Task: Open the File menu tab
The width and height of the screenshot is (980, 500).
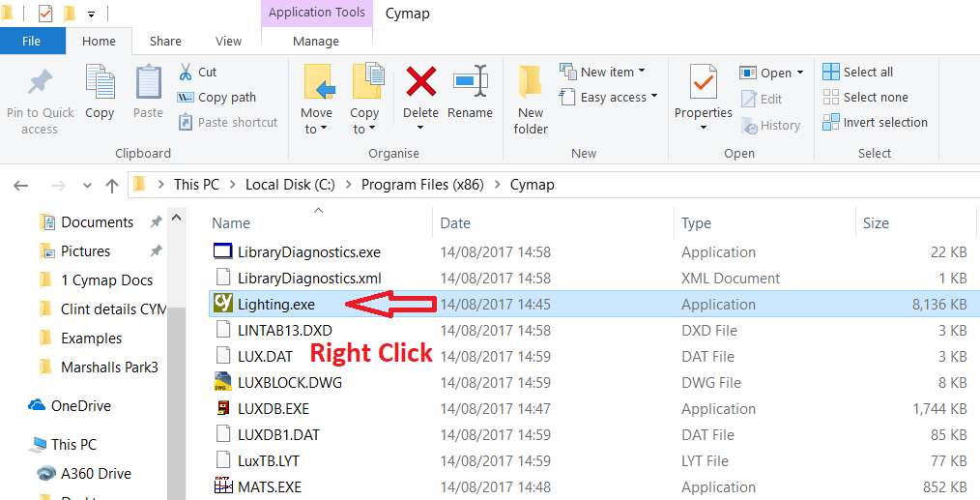Action: tap(31, 42)
